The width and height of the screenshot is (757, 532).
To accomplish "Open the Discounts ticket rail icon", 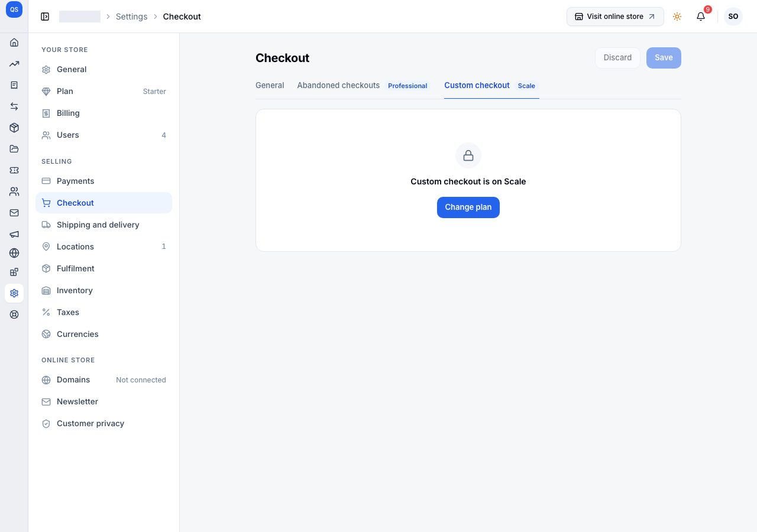I will tap(14, 170).
